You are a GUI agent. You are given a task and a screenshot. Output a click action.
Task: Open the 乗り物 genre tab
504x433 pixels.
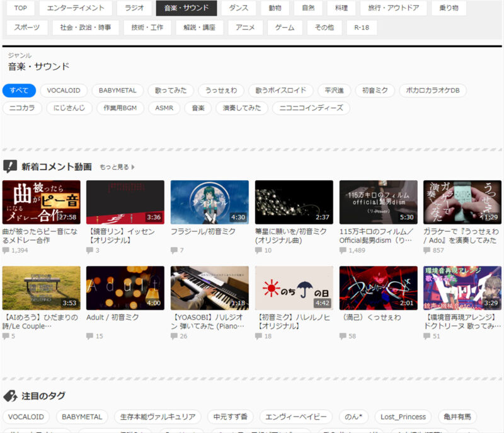(x=449, y=8)
